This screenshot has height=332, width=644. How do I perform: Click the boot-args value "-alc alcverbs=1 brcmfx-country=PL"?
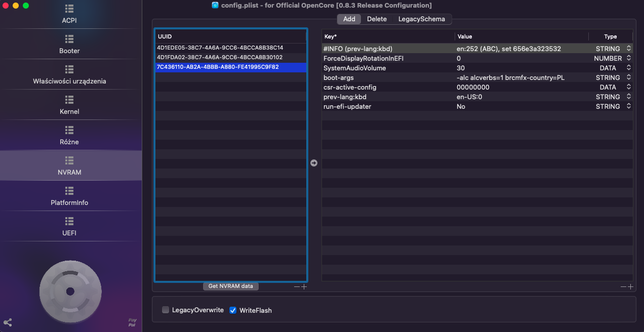(x=510, y=77)
